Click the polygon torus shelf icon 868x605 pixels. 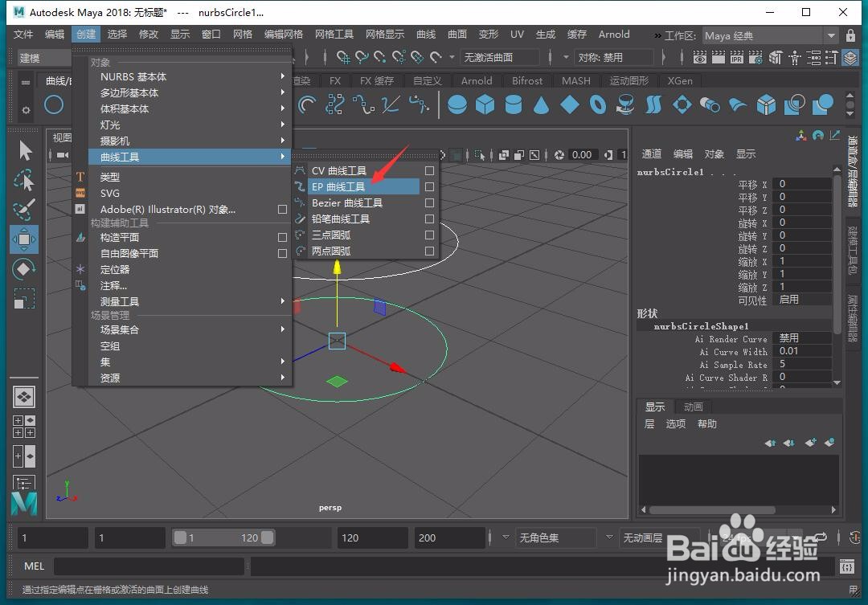coord(598,104)
